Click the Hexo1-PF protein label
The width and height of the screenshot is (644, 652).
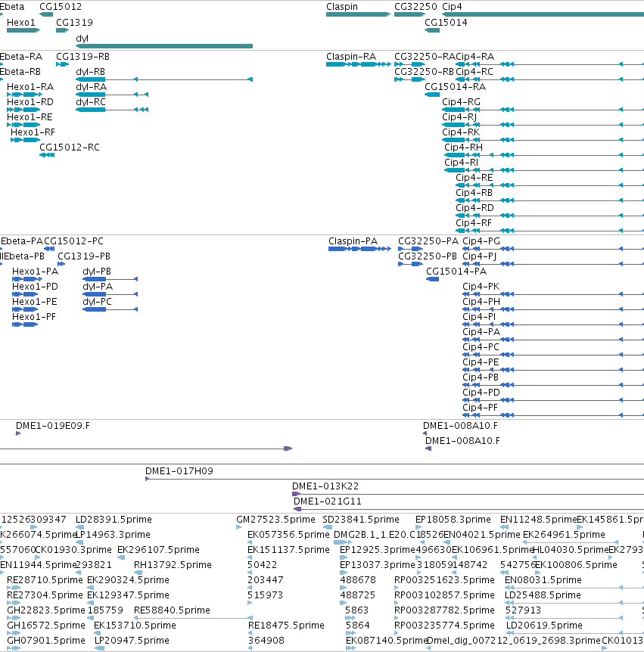tap(34, 317)
